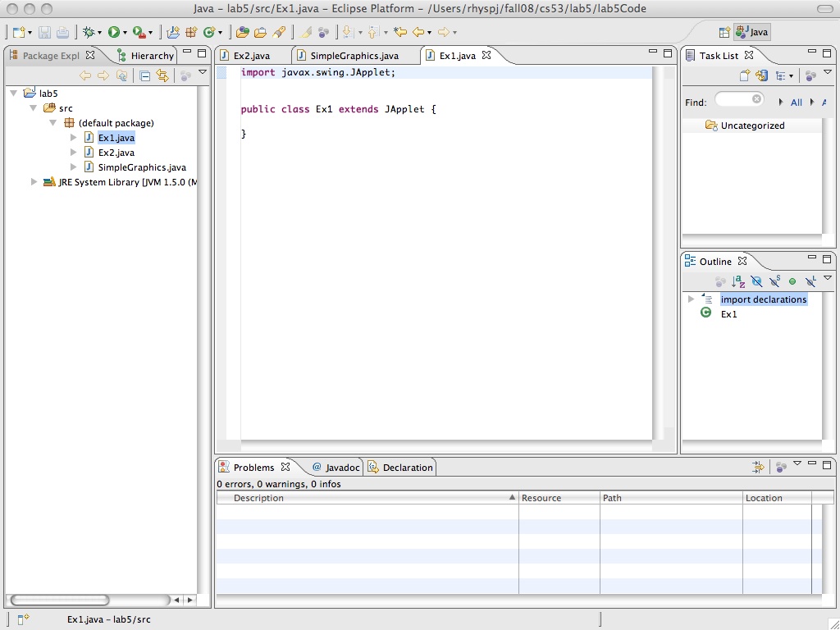Expand JRE System Library node

[34, 182]
